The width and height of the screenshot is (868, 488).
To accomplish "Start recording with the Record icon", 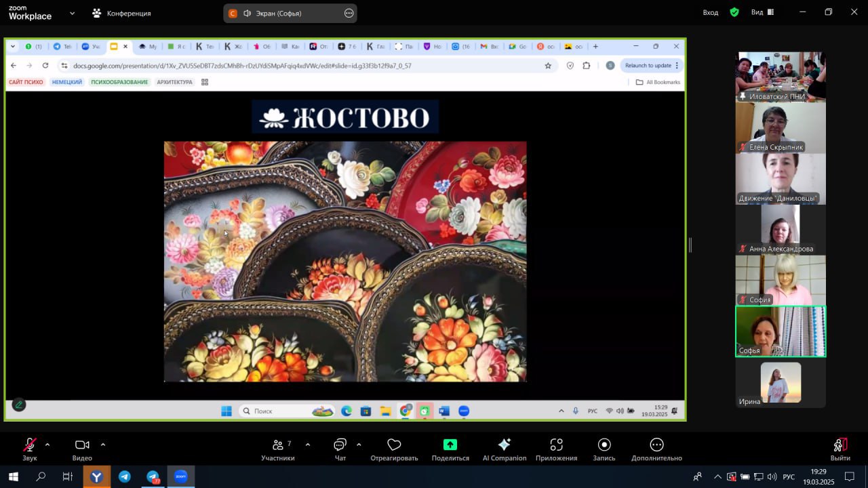I will (604, 445).
